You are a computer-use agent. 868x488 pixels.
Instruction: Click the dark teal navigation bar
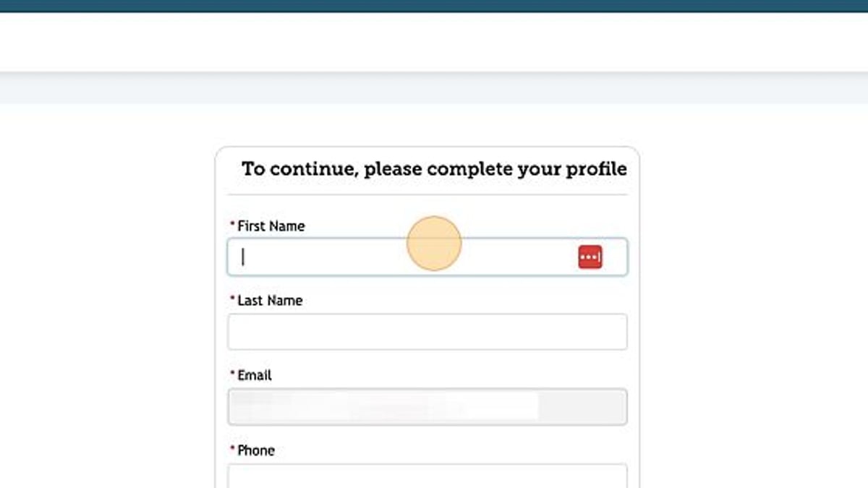click(x=434, y=6)
